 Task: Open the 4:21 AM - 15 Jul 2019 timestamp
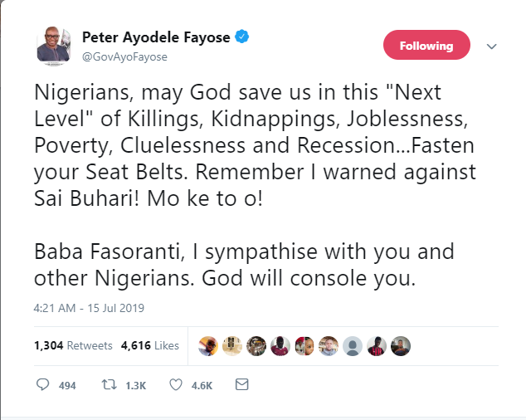[x=89, y=308]
